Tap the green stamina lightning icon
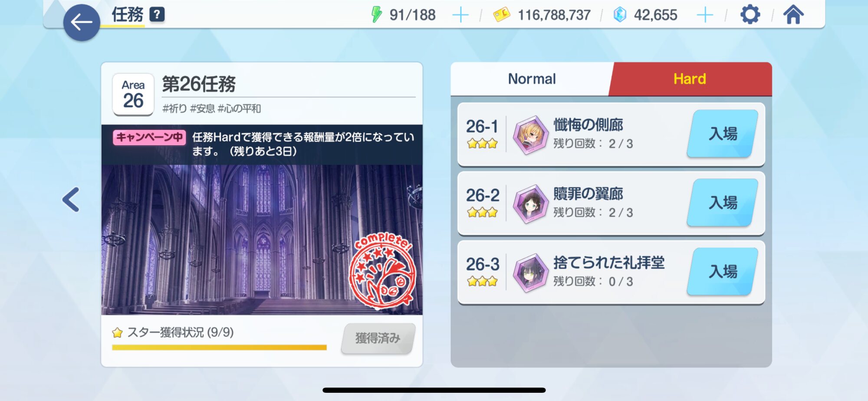This screenshot has height=401, width=868. (x=376, y=14)
